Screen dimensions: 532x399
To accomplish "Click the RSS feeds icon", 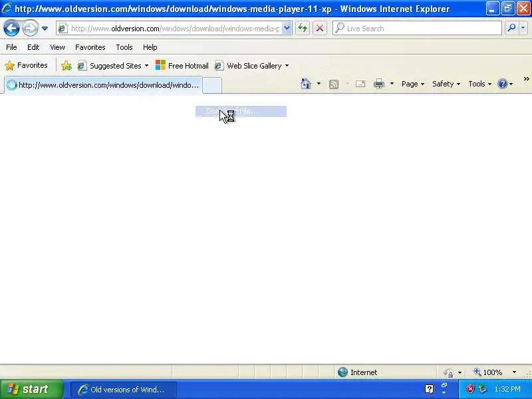I will tap(334, 84).
